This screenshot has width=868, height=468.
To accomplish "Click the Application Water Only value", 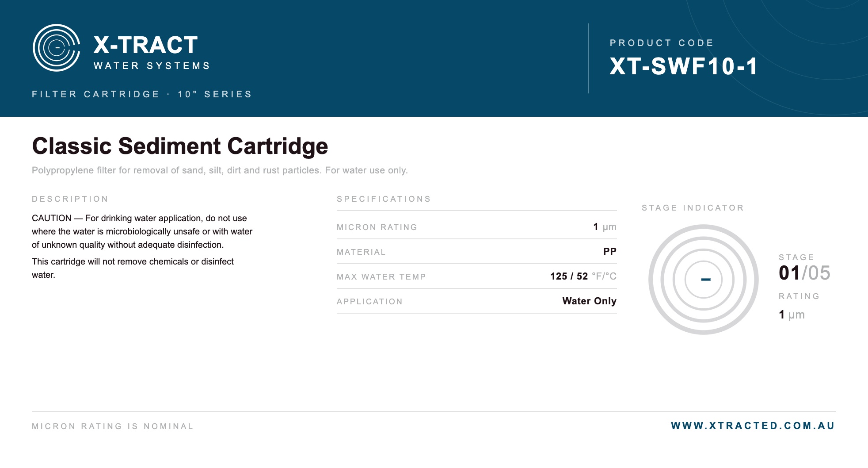I will point(589,301).
